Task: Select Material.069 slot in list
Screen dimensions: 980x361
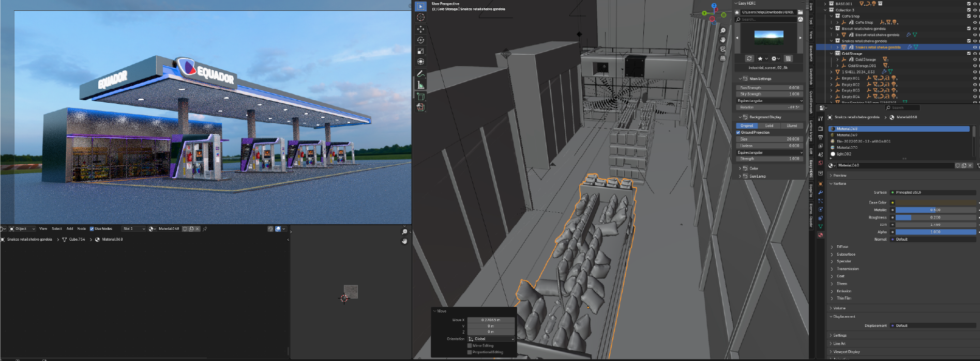Action: 899,135
